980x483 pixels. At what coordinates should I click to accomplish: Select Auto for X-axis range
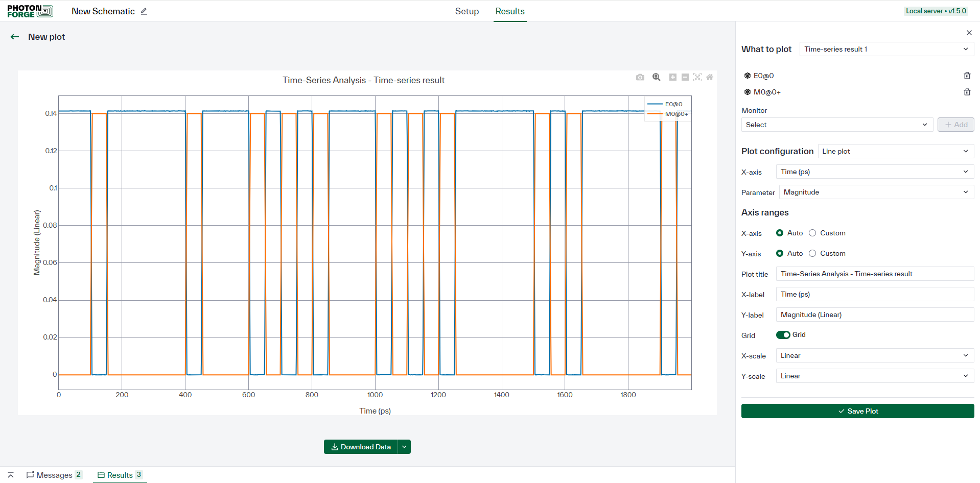tap(780, 233)
